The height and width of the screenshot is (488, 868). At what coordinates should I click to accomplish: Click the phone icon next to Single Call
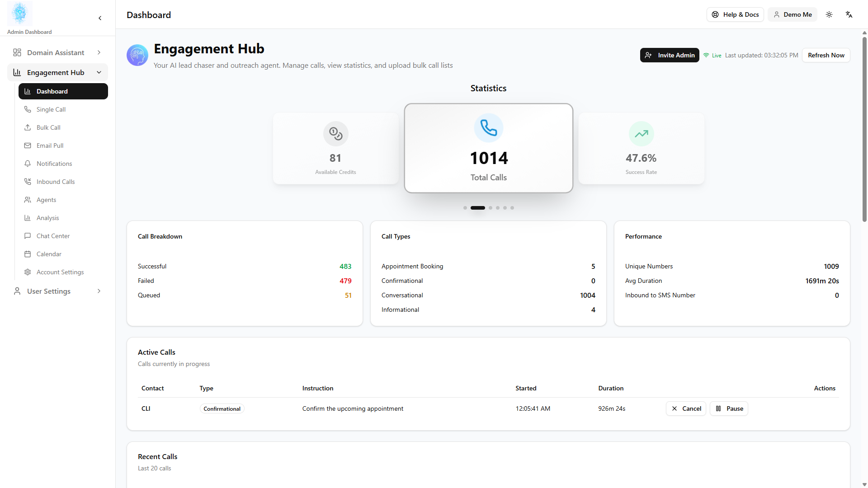pyautogui.click(x=28, y=109)
